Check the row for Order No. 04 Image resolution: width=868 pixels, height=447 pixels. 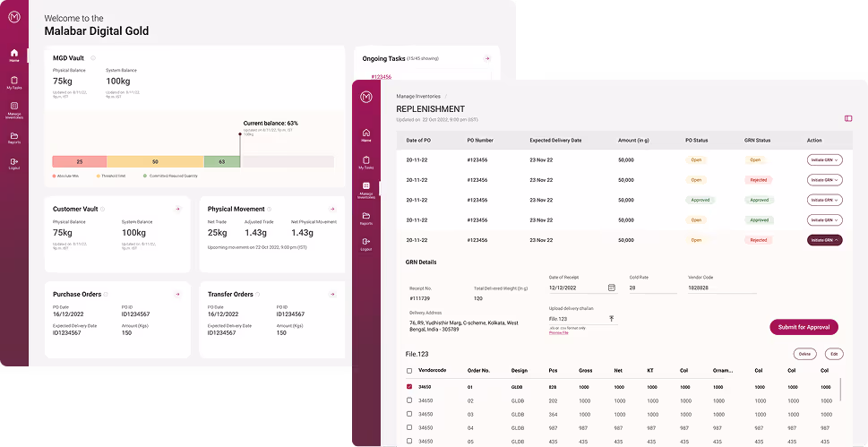pyautogui.click(x=409, y=427)
